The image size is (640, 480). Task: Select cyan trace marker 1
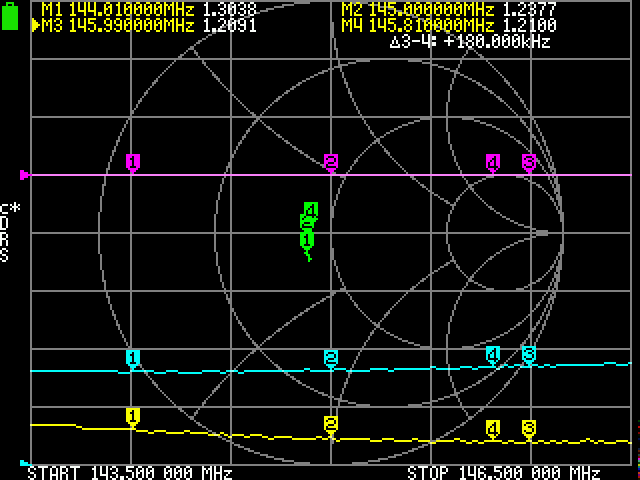point(133,357)
